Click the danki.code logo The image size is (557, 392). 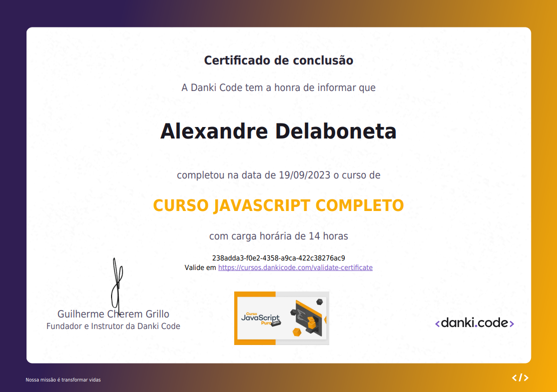click(x=474, y=323)
